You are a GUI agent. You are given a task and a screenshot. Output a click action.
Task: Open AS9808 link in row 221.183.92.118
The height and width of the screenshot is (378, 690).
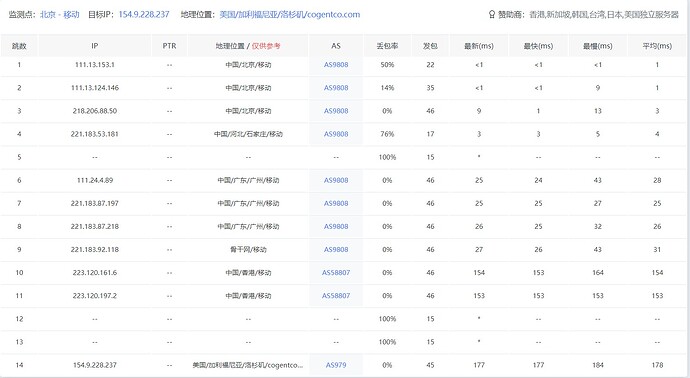click(336, 250)
